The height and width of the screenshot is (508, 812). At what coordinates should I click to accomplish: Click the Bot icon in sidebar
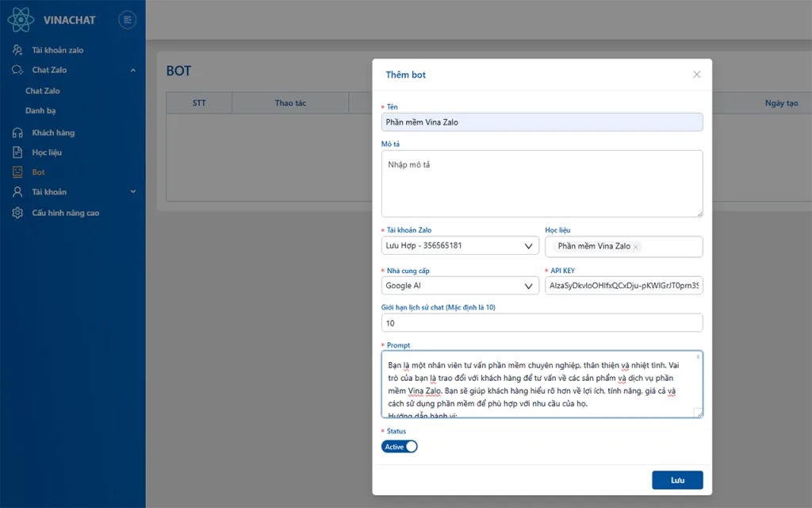pyautogui.click(x=17, y=172)
